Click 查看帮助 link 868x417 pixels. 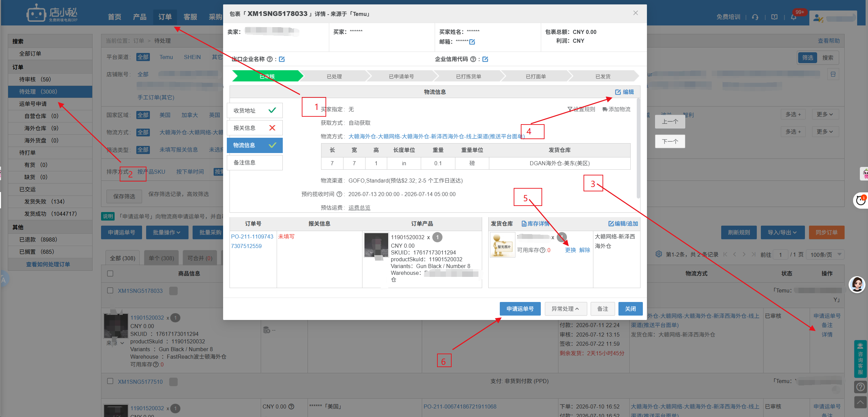click(829, 41)
